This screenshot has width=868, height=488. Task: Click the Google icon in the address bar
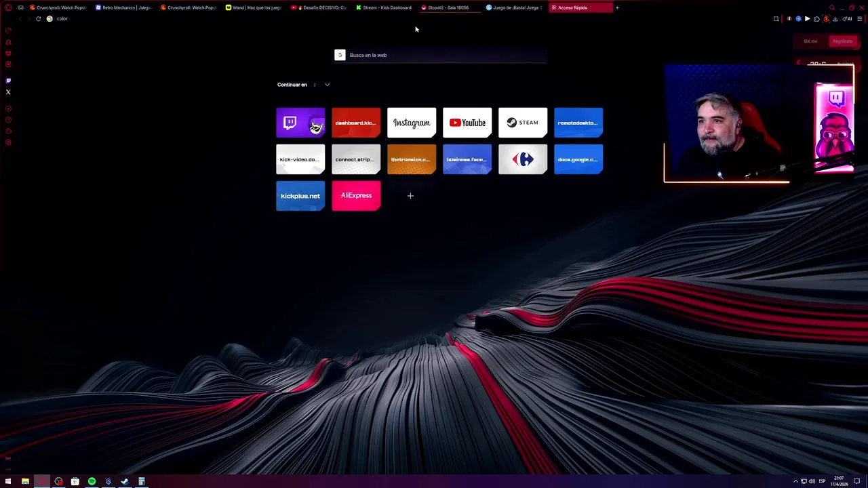tap(50, 19)
